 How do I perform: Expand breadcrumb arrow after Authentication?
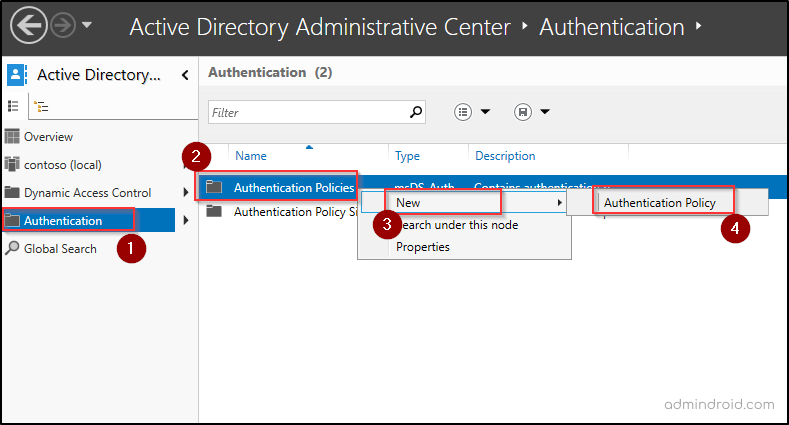(698, 26)
